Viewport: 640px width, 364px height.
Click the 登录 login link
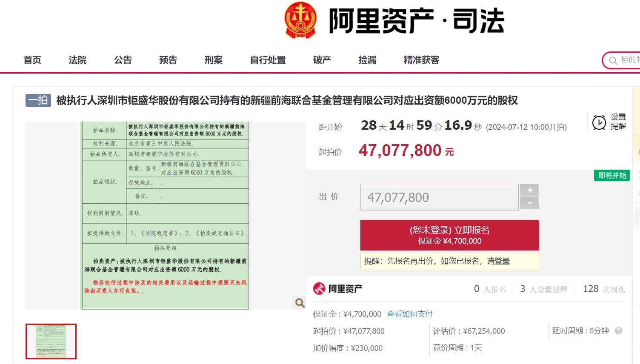(x=502, y=261)
